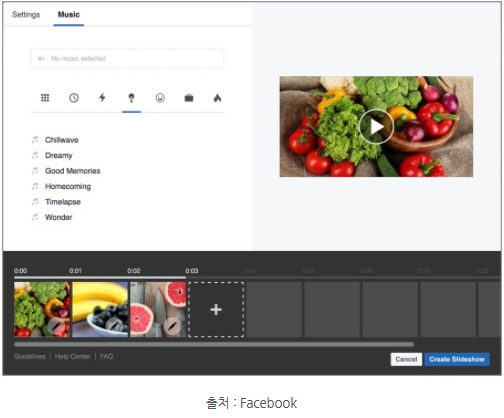Edit the vegetables slide with pencil icon
Viewport: 504px width, 418px height.
[56, 326]
